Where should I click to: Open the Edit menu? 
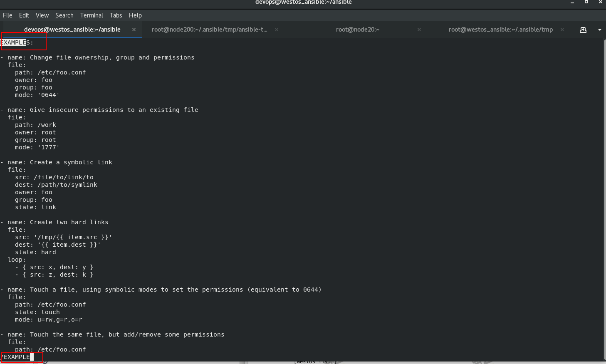[x=24, y=15]
